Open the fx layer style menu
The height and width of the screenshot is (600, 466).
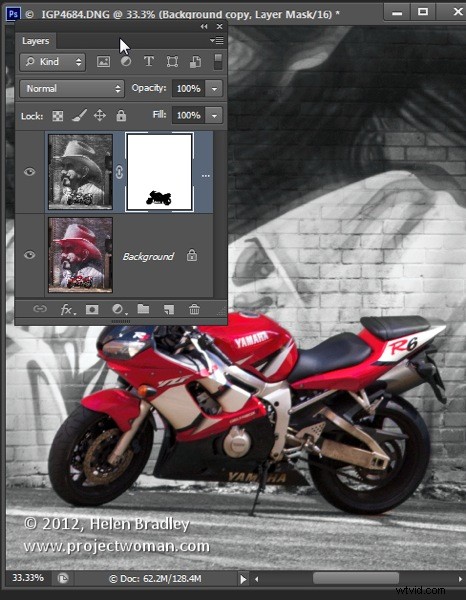pos(68,309)
